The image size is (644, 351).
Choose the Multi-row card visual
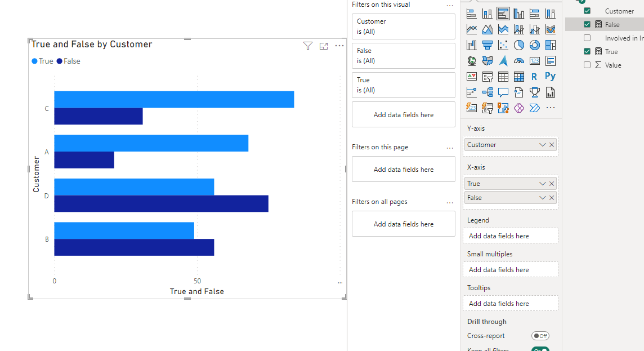[551, 61]
